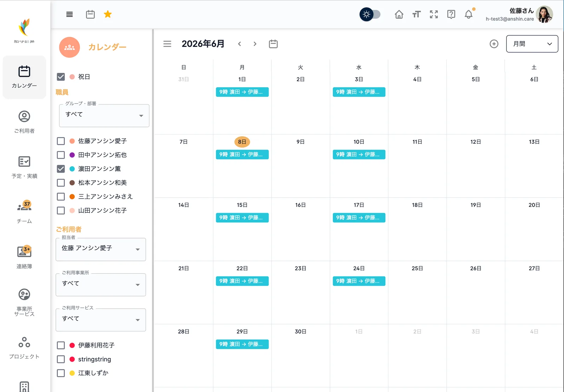The height and width of the screenshot is (392, 564).
Task: Open 担当者 dropdown
Action: 101,249
